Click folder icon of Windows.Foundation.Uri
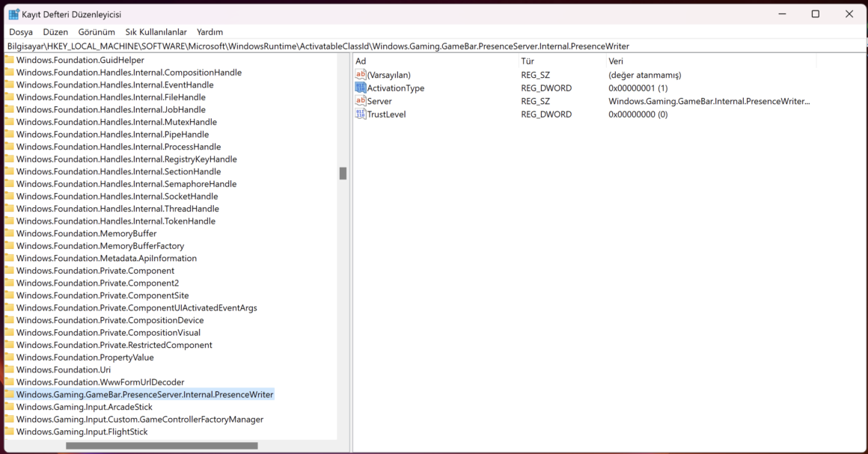 coord(10,369)
